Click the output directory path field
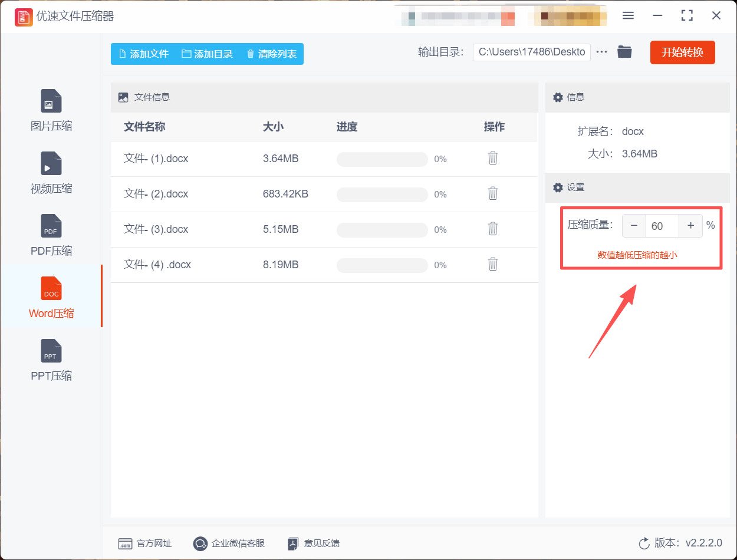The height and width of the screenshot is (560, 737). tap(532, 52)
